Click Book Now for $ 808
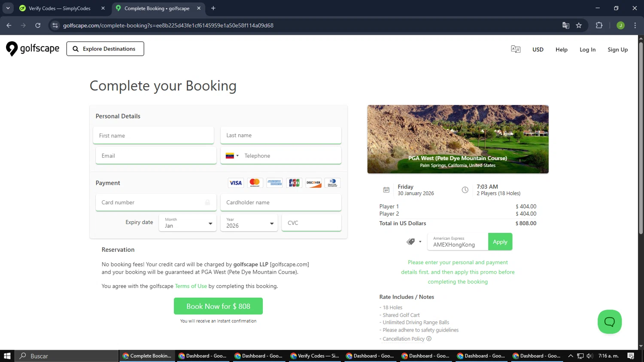The width and height of the screenshot is (644, 362). click(x=218, y=306)
